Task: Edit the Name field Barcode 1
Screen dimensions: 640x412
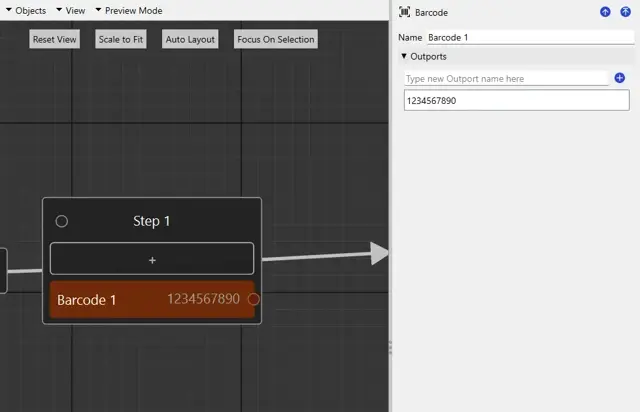Action: [x=531, y=38]
